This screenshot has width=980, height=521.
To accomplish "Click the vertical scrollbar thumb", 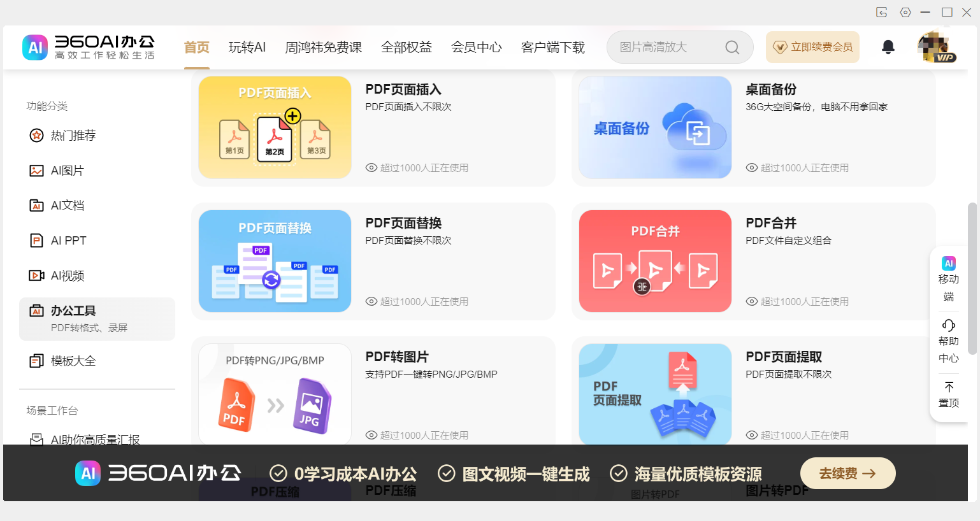I will [972, 278].
